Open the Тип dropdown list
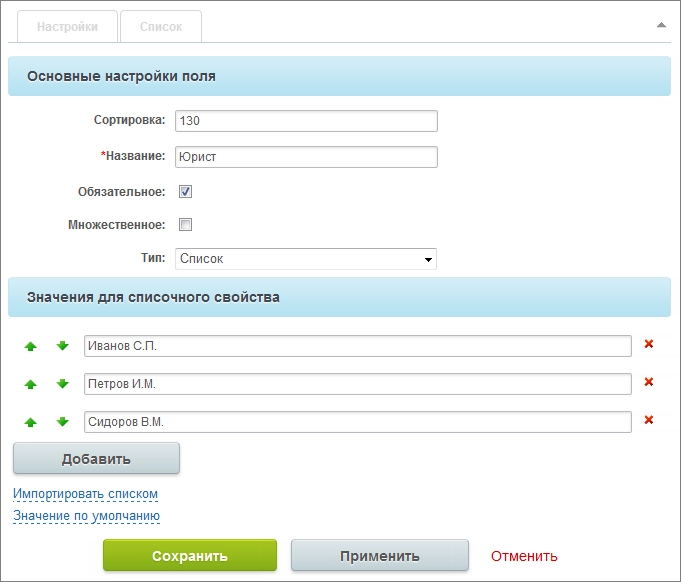This screenshot has width=681, height=582. (x=306, y=259)
